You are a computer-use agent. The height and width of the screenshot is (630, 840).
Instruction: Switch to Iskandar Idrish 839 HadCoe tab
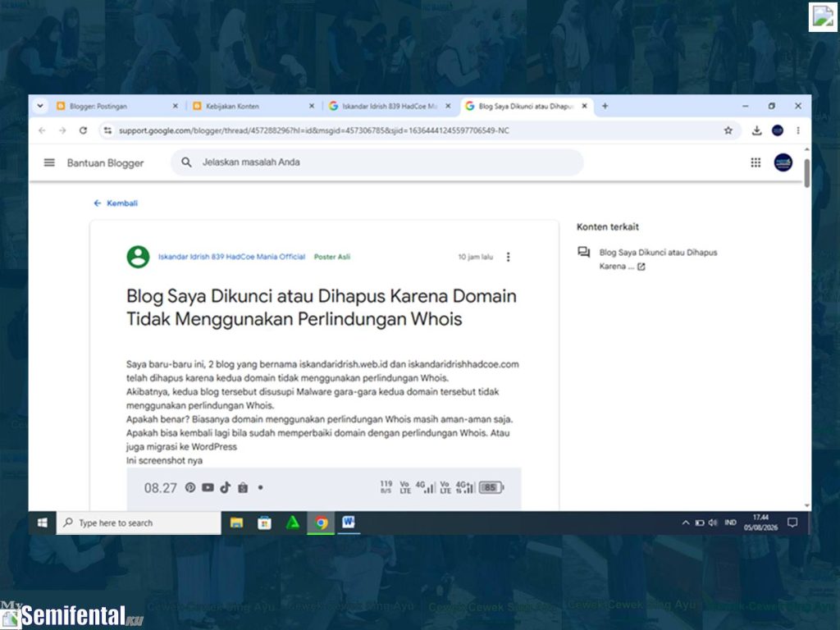tap(390, 106)
